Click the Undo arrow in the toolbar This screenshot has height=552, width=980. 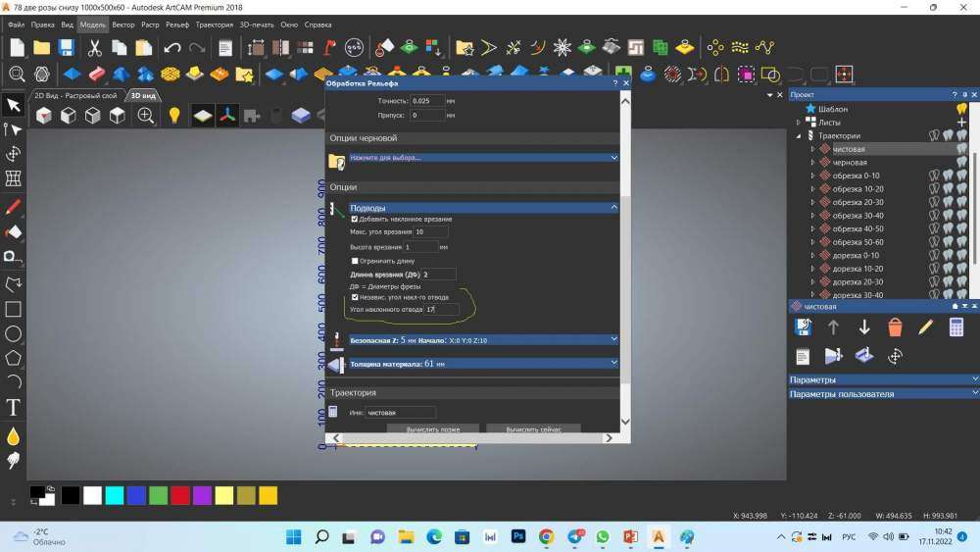click(x=172, y=47)
